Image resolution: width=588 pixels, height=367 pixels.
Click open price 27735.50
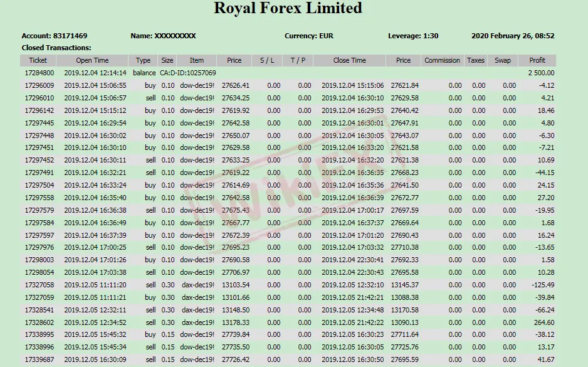(236, 347)
